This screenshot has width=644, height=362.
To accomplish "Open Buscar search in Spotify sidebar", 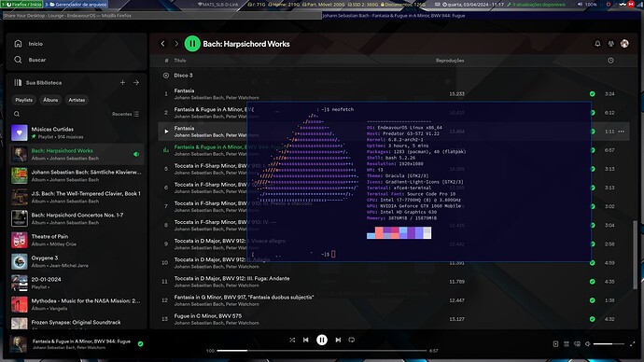I will pyautogui.click(x=30, y=60).
